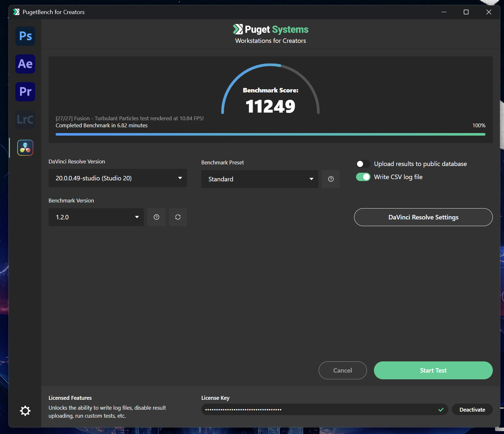Screen dimensions: 504x434
Task: Click the green license key checkmark
Action: (x=441, y=410)
